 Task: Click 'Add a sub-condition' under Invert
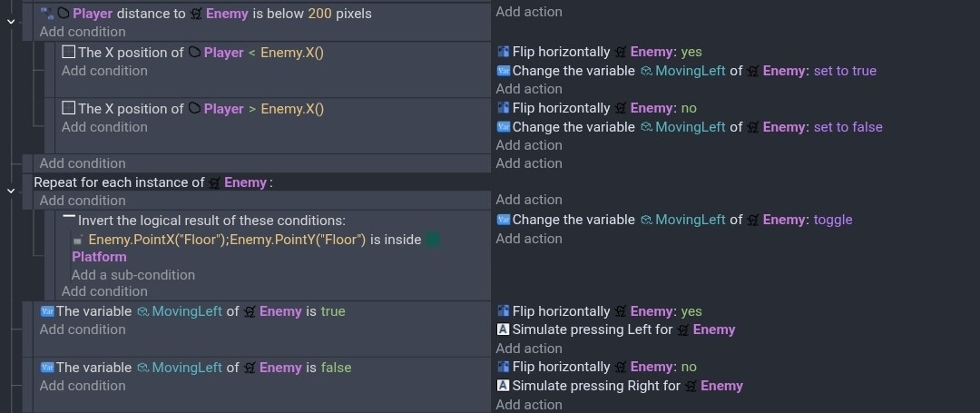point(133,275)
